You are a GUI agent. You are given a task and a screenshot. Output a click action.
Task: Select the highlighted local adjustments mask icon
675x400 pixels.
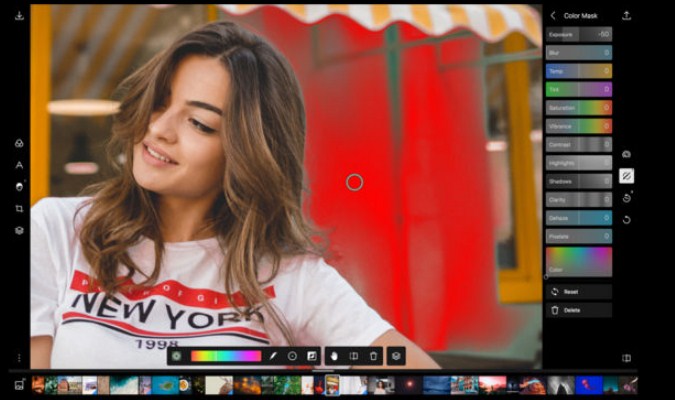pyautogui.click(x=626, y=176)
